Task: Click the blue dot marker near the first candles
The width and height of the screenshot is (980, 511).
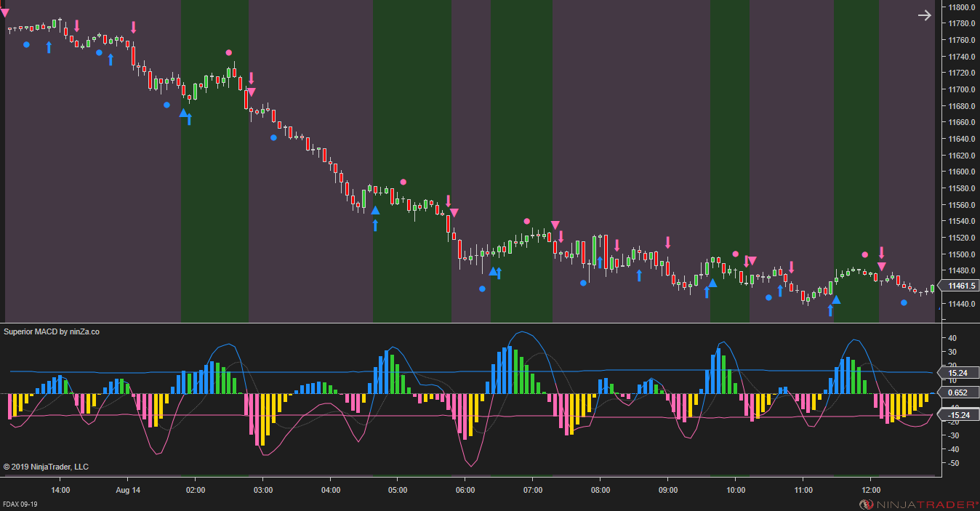Action: coord(27,44)
